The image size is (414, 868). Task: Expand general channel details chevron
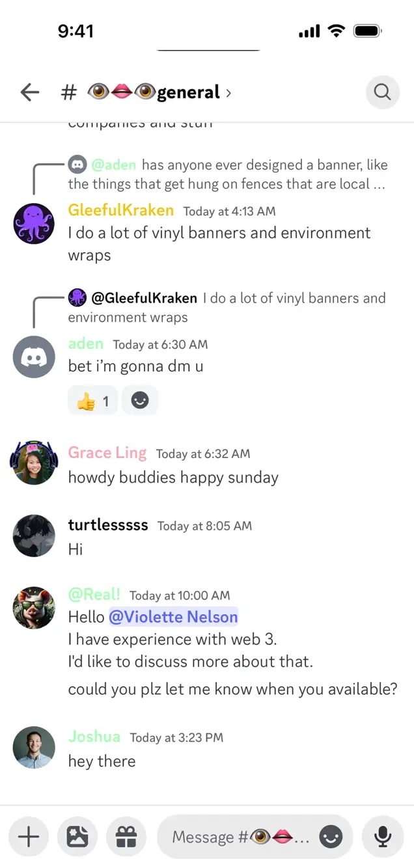[x=228, y=93]
